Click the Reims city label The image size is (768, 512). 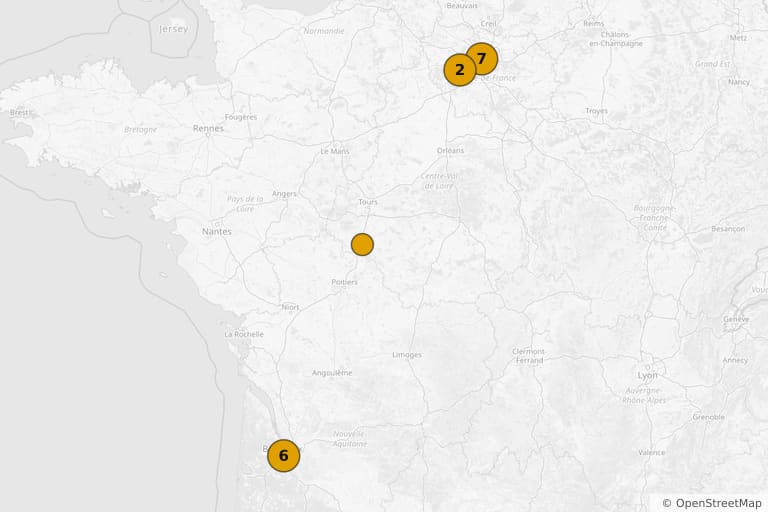click(594, 24)
